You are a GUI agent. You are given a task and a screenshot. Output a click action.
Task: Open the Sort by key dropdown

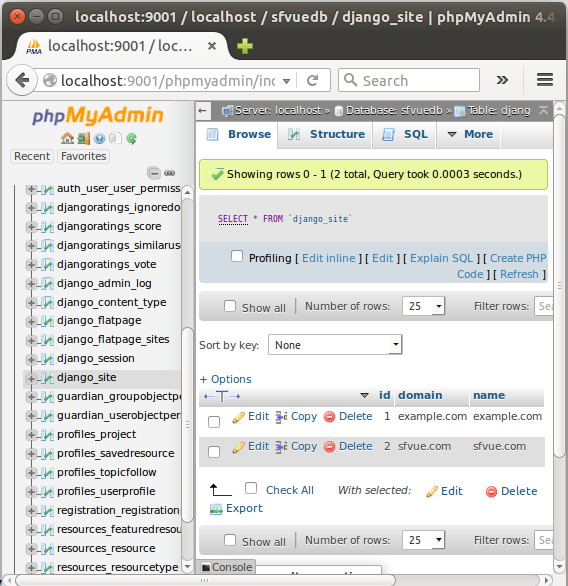[335, 345]
